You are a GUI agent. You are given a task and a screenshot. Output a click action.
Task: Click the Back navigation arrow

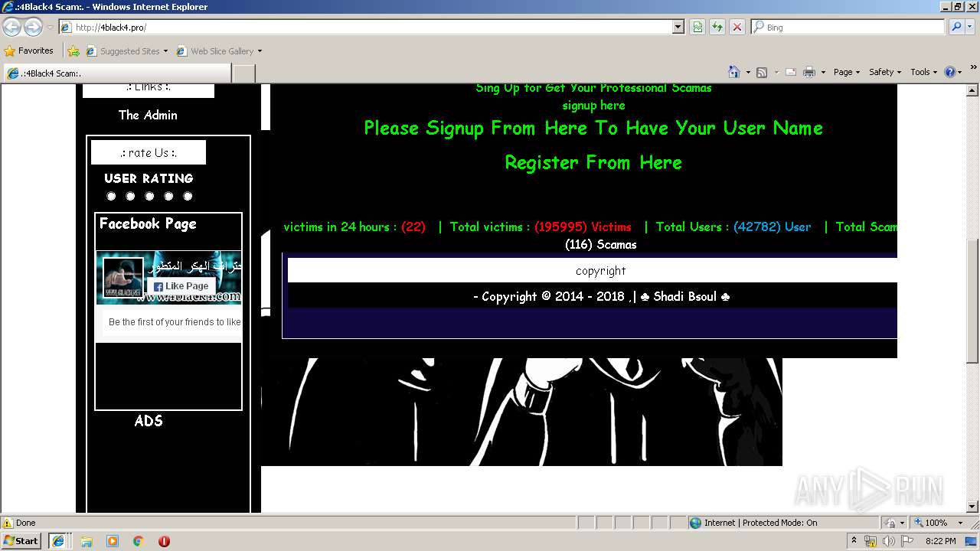click(12, 28)
